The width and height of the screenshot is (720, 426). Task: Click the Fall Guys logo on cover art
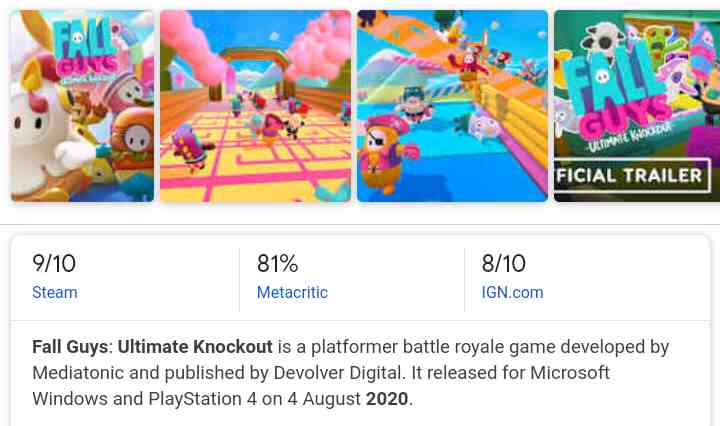pyautogui.click(x=84, y=50)
